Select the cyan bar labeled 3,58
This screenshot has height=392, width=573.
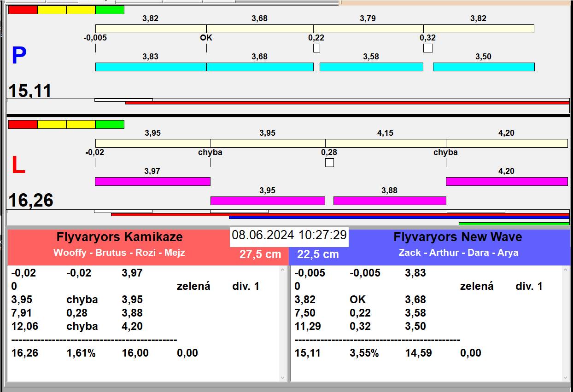coord(371,67)
